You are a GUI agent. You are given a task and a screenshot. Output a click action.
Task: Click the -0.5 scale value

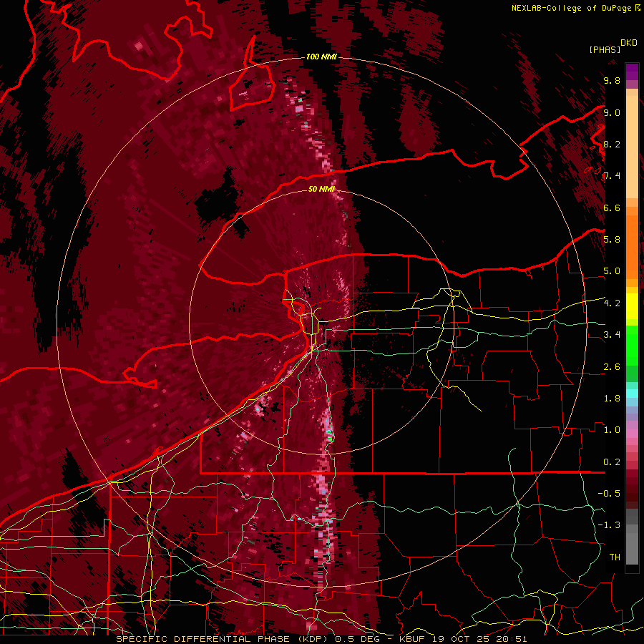pos(609,494)
